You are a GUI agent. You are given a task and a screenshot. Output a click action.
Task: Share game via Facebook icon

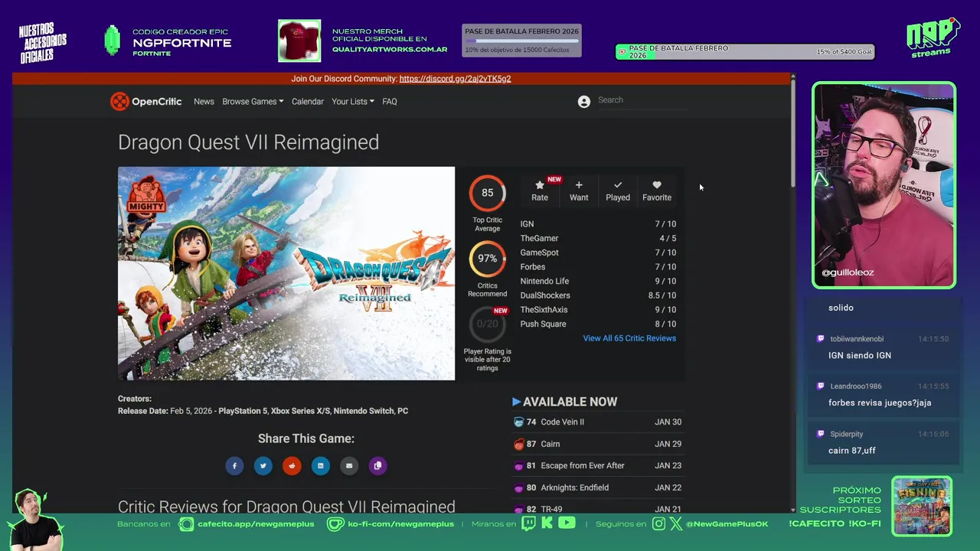[234, 465]
